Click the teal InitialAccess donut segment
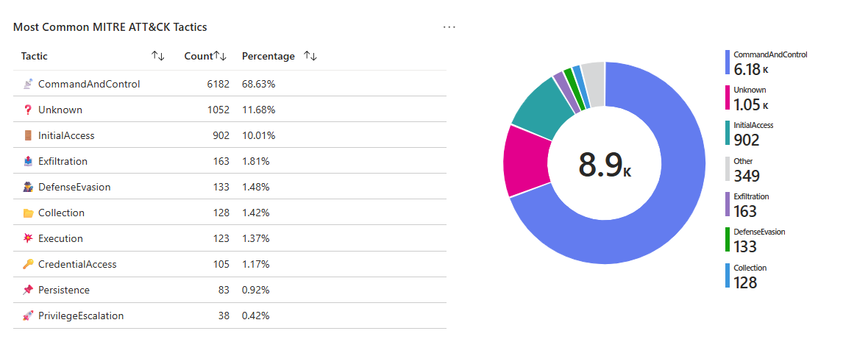Image resolution: width=868 pixels, height=342 pixels. 541,110
